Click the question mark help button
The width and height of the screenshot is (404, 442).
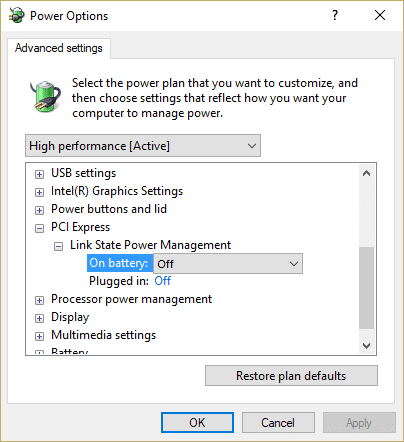tap(335, 15)
